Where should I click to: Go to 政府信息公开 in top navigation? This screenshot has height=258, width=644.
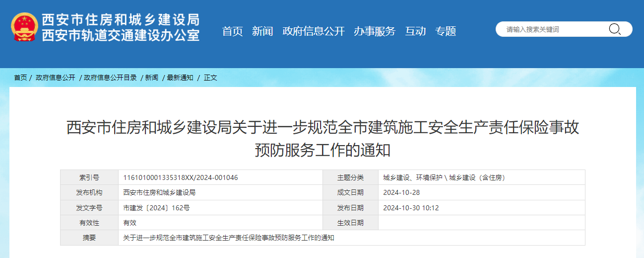(313, 31)
